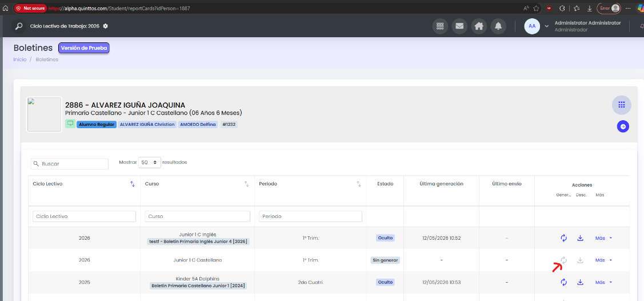This screenshot has height=301, width=644.
Task: Download the Junior 1 C Inglés report card
Action: [x=581, y=237]
